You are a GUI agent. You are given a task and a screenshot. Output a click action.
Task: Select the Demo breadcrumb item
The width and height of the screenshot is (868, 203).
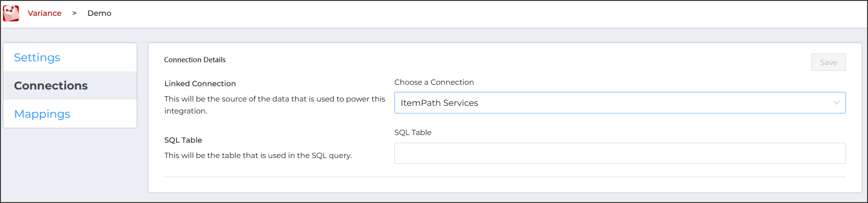(x=99, y=13)
